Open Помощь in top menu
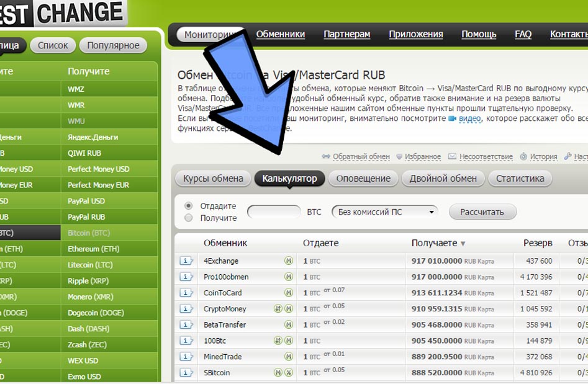This screenshot has height=384, width=588. pos(479,34)
